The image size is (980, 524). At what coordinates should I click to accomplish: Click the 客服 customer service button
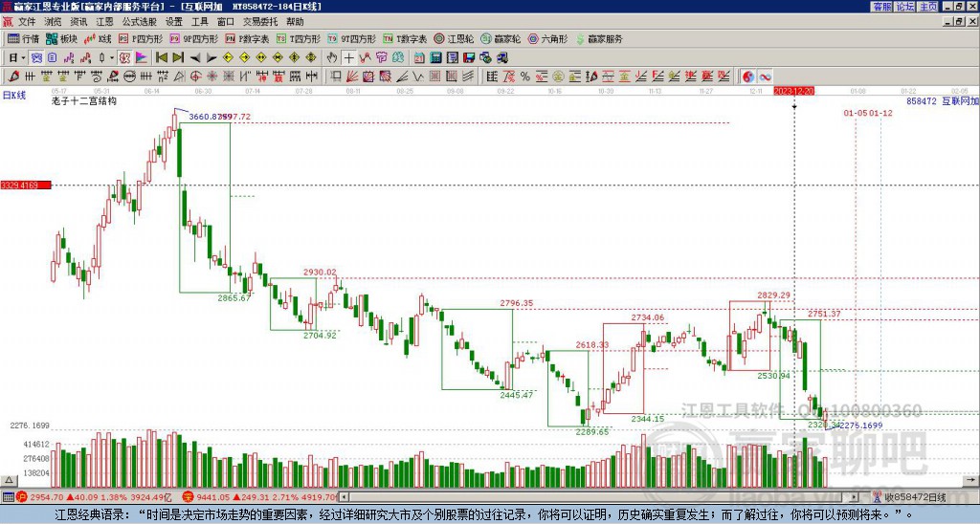[x=881, y=6]
